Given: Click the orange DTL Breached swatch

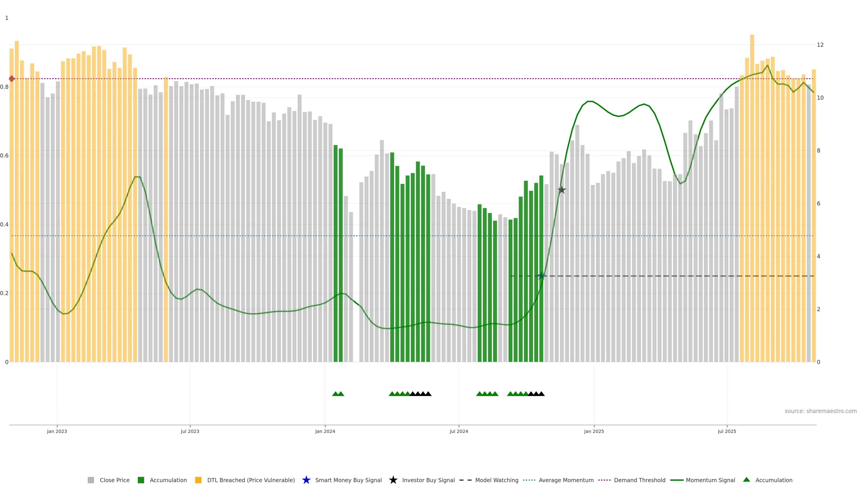Looking at the screenshot, I should (x=198, y=480).
